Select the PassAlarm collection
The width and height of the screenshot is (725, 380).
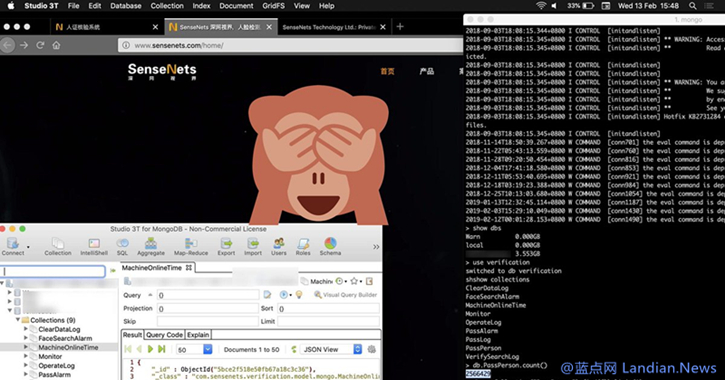[x=55, y=374]
